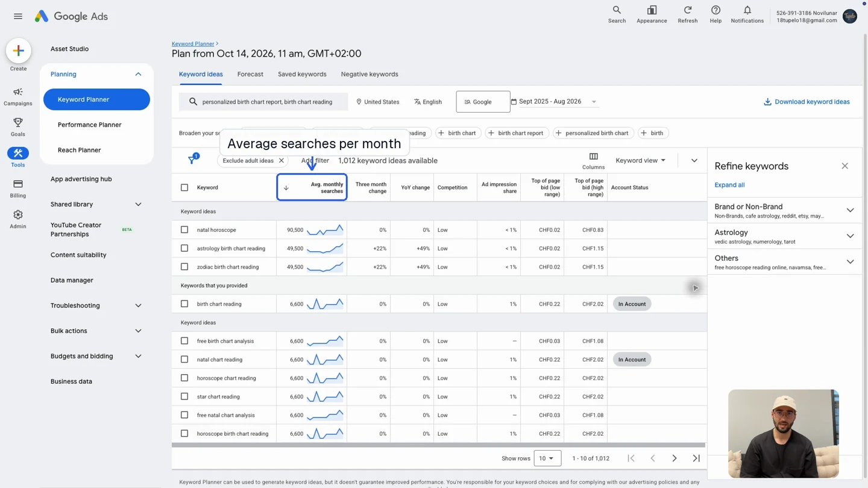Open the Columns chooser
This screenshot has height=488, width=868.
coord(593,161)
